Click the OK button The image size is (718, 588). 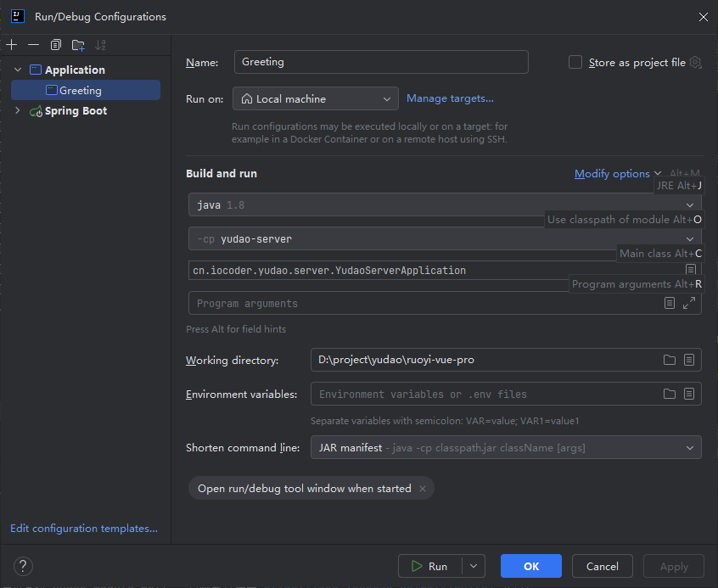pos(530,566)
